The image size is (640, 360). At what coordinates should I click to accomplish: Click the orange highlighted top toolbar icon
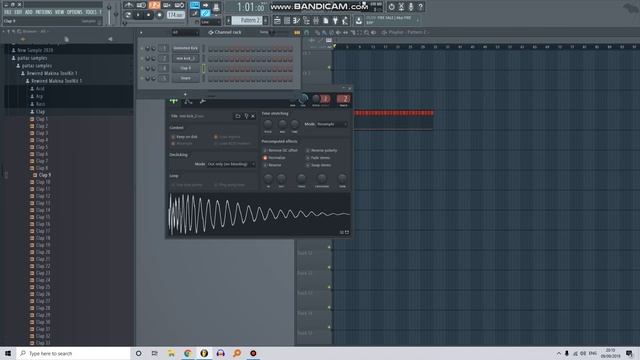pyautogui.click(x=154, y=5)
